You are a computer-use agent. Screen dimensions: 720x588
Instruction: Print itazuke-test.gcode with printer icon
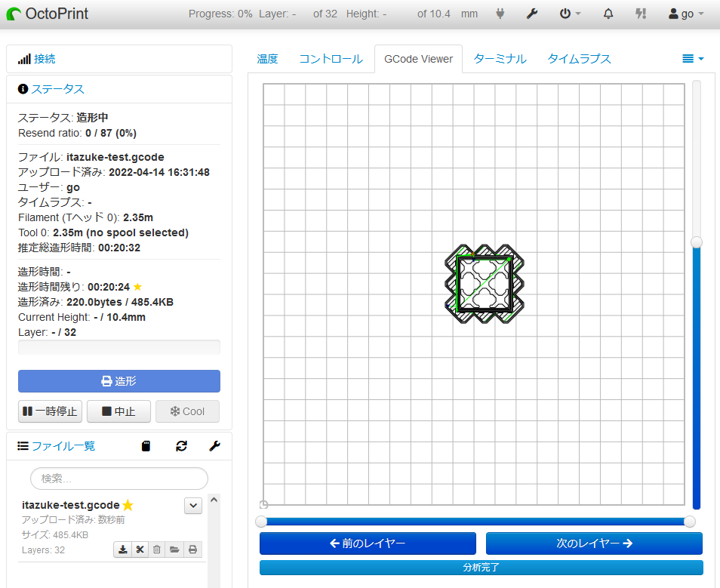193,550
